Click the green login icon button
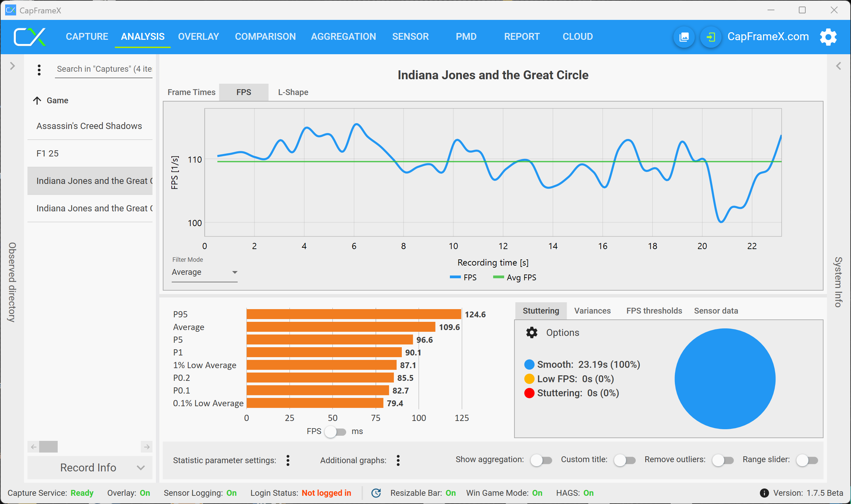The height and width of the screenshot is (504, 851). coord(711,37)
